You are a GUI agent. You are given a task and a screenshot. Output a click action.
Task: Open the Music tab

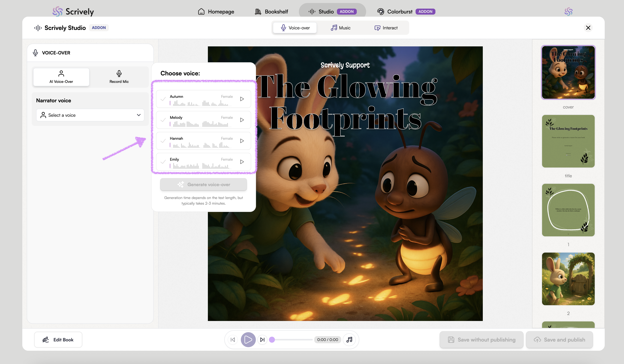click(x=340, y=28)
